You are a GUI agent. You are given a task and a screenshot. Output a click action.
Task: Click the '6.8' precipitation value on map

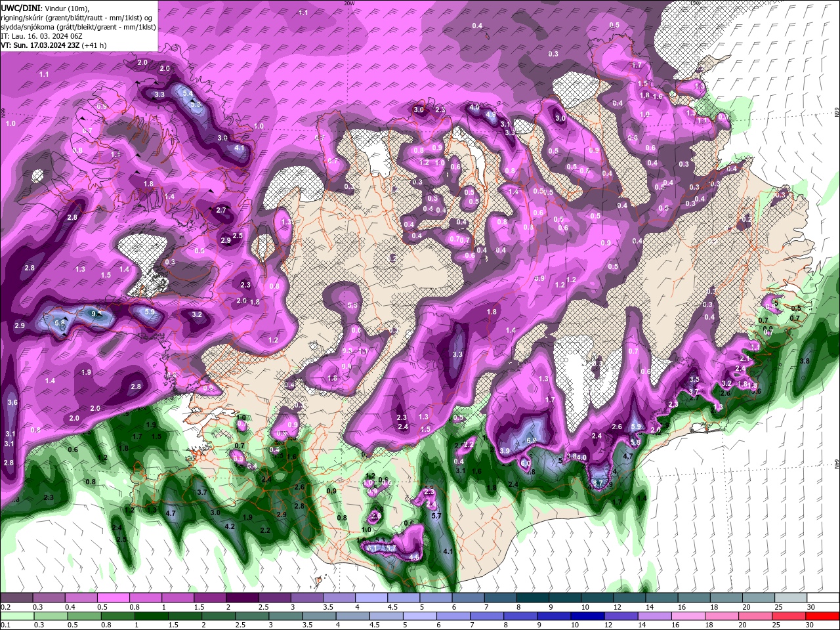[60, 322]
